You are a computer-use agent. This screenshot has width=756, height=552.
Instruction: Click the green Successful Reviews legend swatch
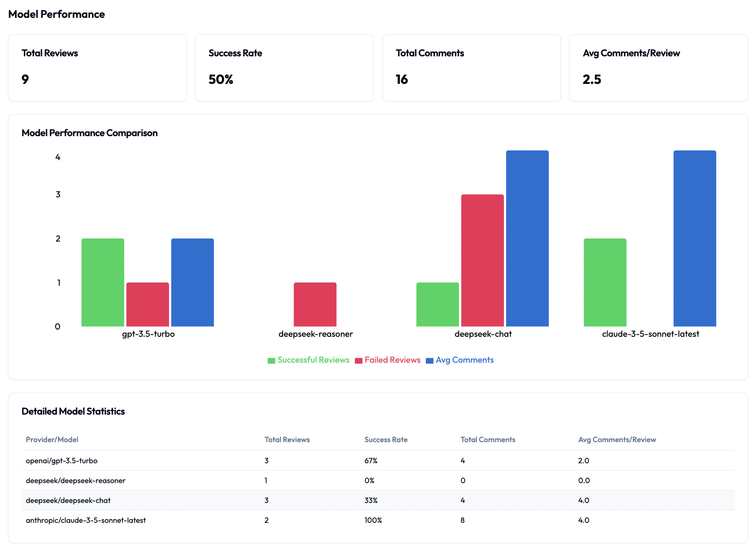tap(271, 361)
